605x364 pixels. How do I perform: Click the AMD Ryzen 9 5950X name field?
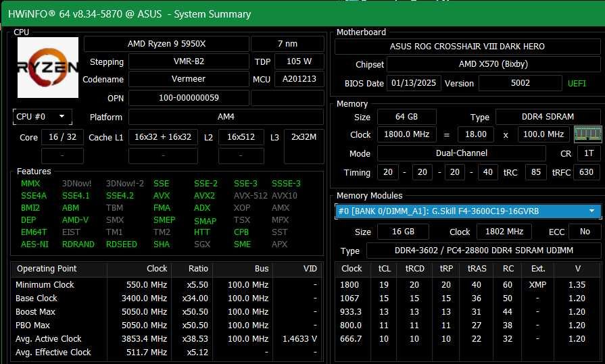166,44
